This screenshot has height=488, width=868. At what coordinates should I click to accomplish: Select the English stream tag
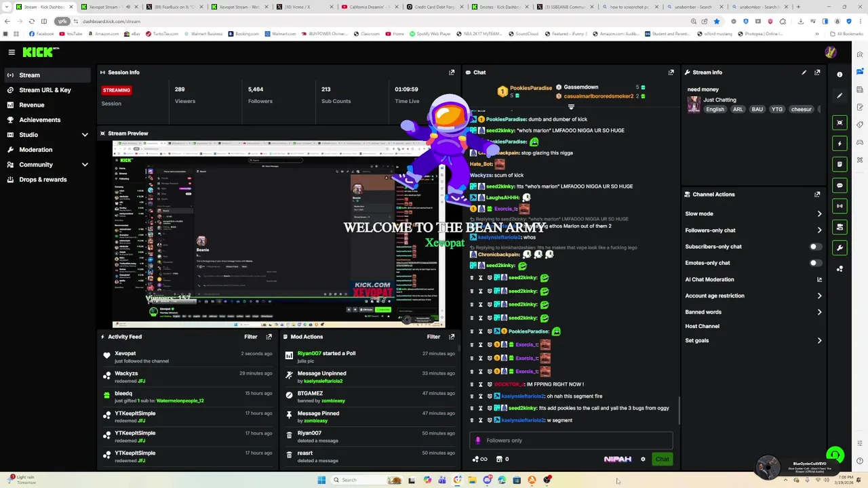click(x=715, y=109)
